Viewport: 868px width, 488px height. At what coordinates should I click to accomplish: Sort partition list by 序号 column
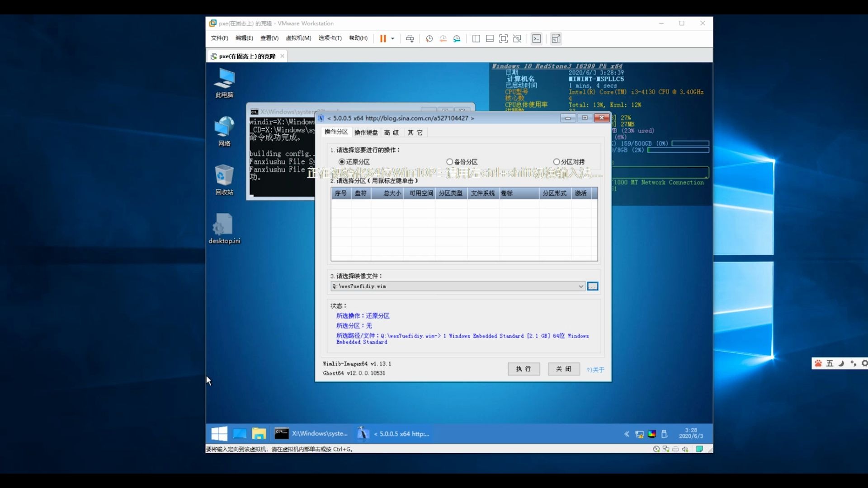[x=341, y=193]
